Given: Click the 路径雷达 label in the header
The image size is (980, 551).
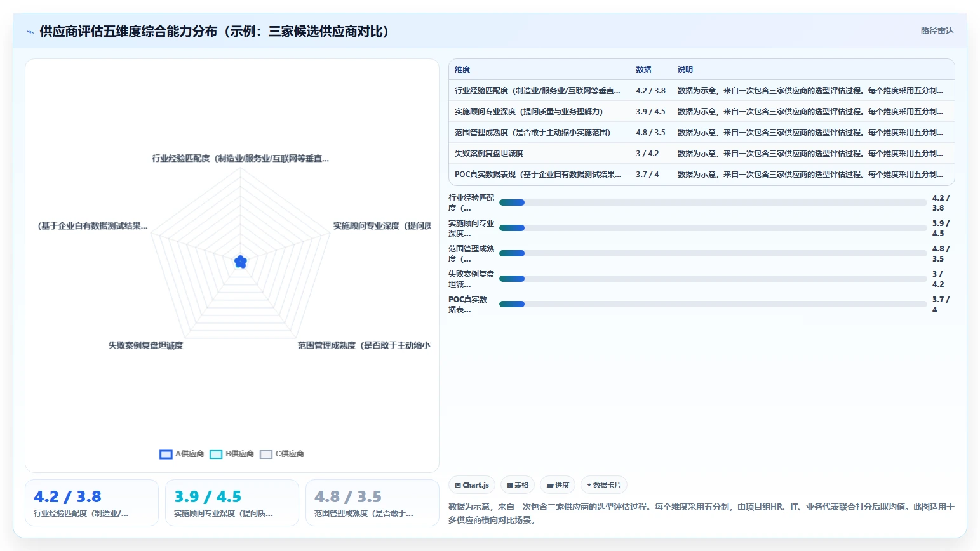Looking at the screenshot, I should [937, 30].
